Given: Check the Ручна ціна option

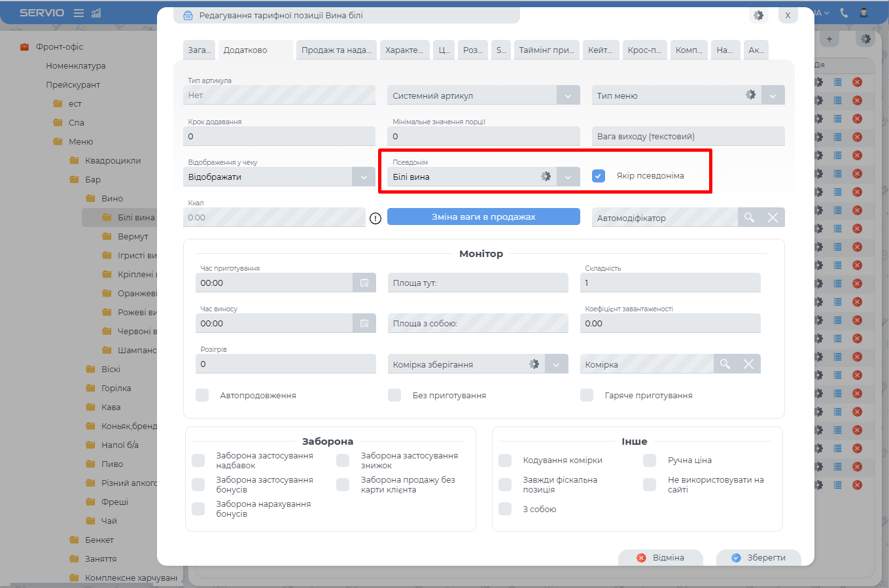Looking at the screenshot, I should coord(650,460).
